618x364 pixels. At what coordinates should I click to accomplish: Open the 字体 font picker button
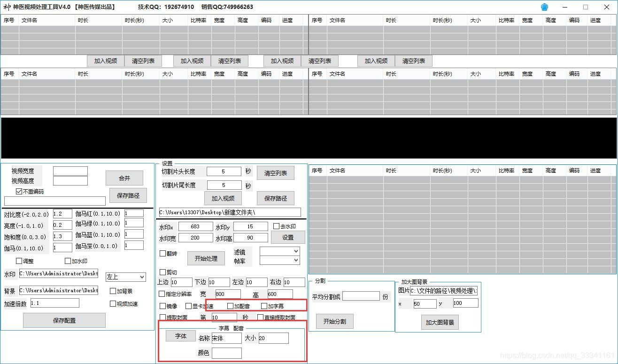pyautogui.click(x=181, y=336)
